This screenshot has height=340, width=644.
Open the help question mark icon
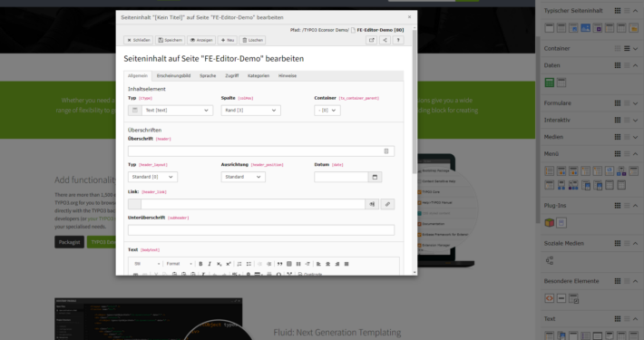(x=398, y=40)
